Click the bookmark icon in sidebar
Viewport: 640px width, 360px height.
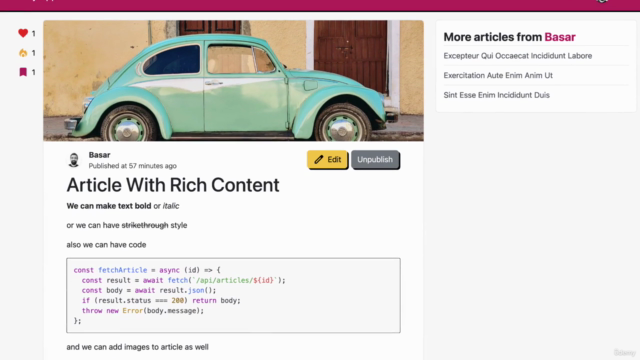pyautogui.click(x=23, y=72)
